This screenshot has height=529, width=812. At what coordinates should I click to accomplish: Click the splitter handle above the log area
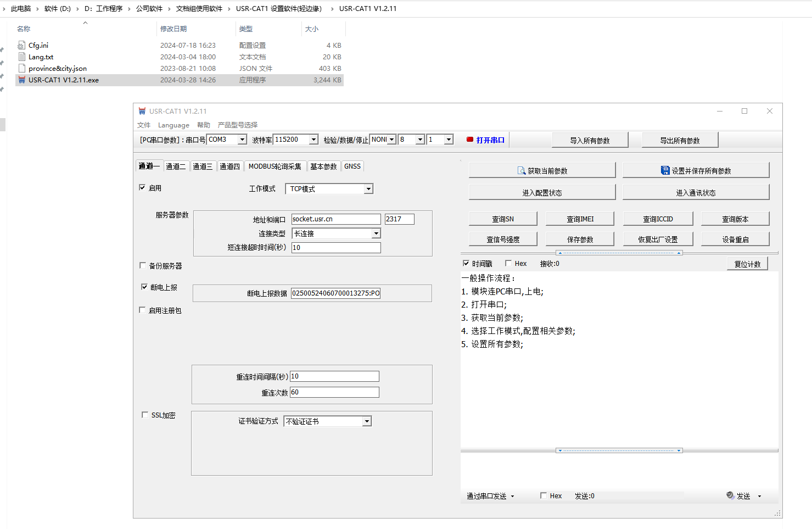point(619,253)
